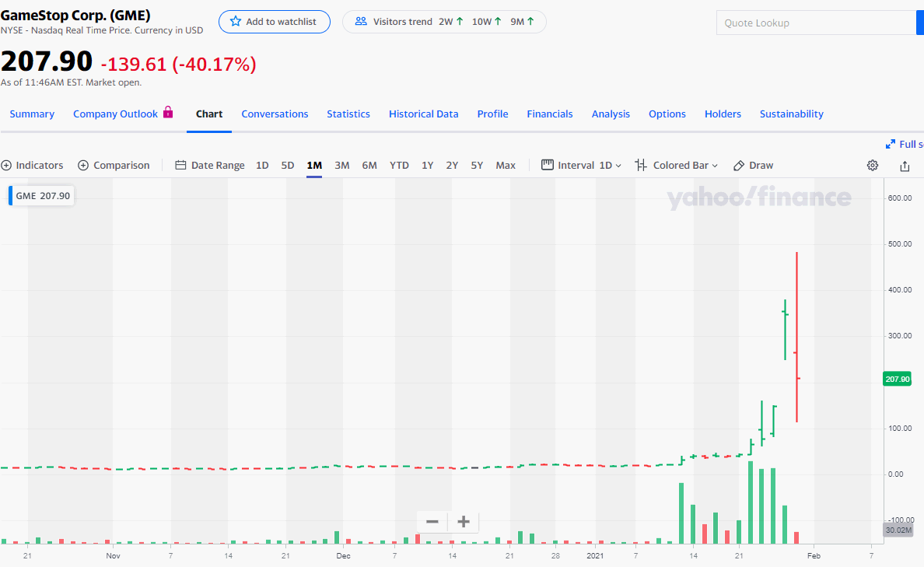
Task: Select the Draw pencil icon
Action: [738, 166]
